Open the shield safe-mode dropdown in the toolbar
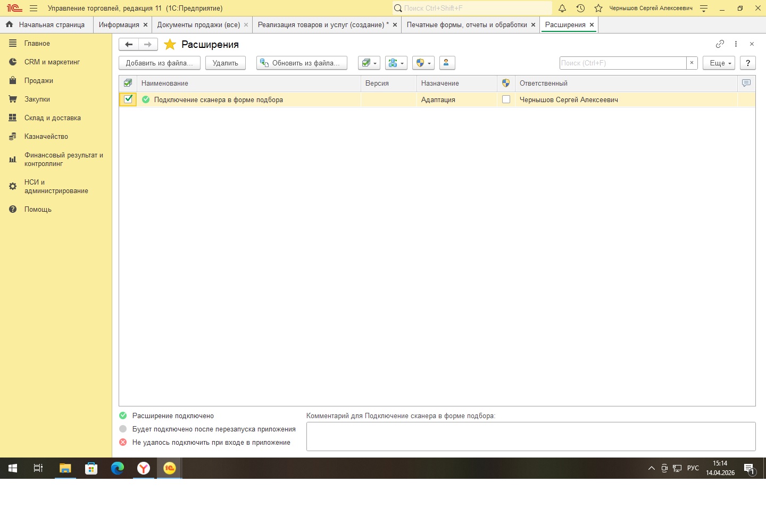The image size is (766, 532). click(423, 63)
